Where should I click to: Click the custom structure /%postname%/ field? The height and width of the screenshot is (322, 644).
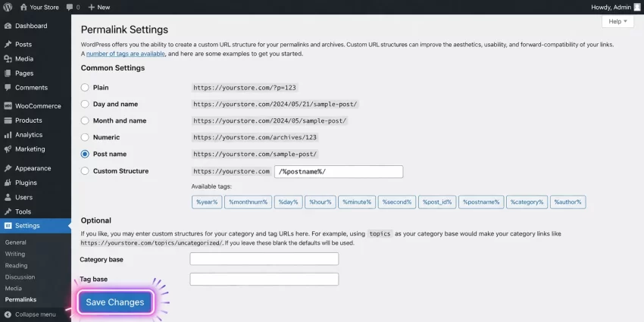coord(339,172)
